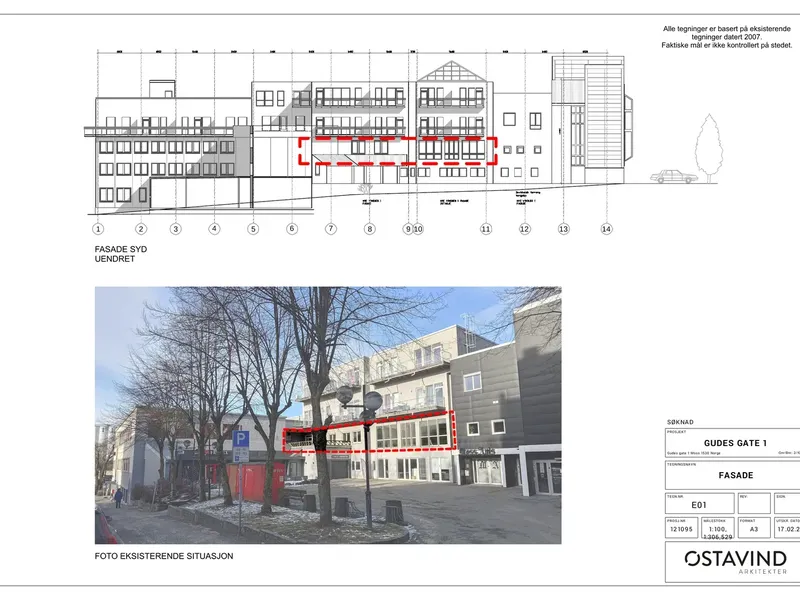This screenshot has width=800, height=600.
Task: Click grid axis marker 11
Action: coord(486,229)
